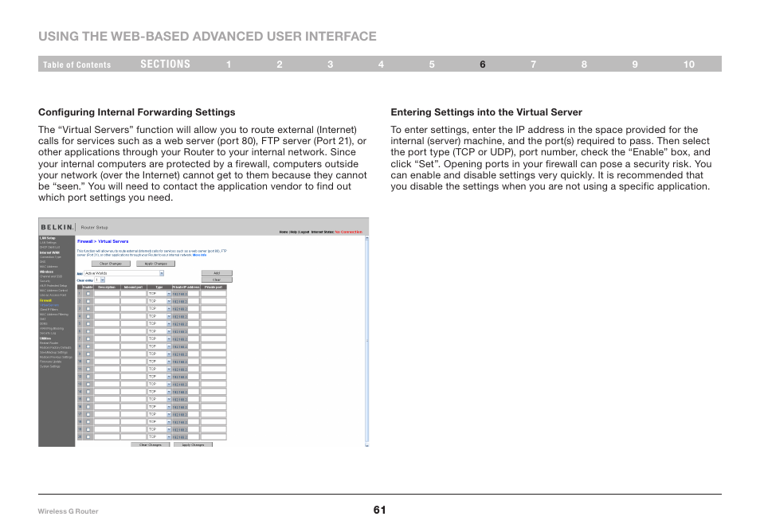
Task: Click the Description field in row 1
Action: pyautogui.click(x=107, y=294)
